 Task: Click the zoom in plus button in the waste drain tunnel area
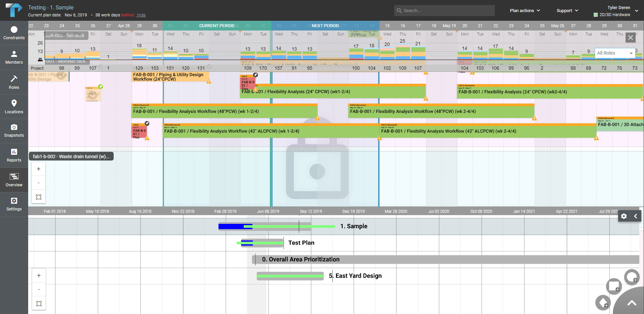[39, 169]
